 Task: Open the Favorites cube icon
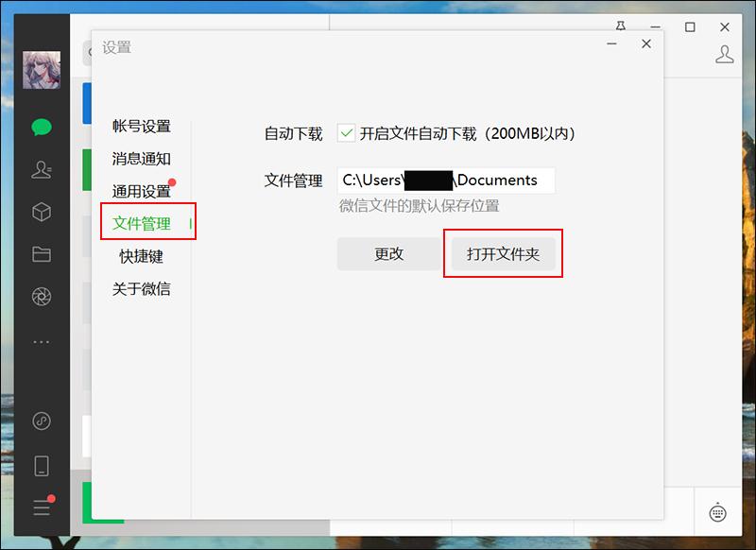click(42, 212)
